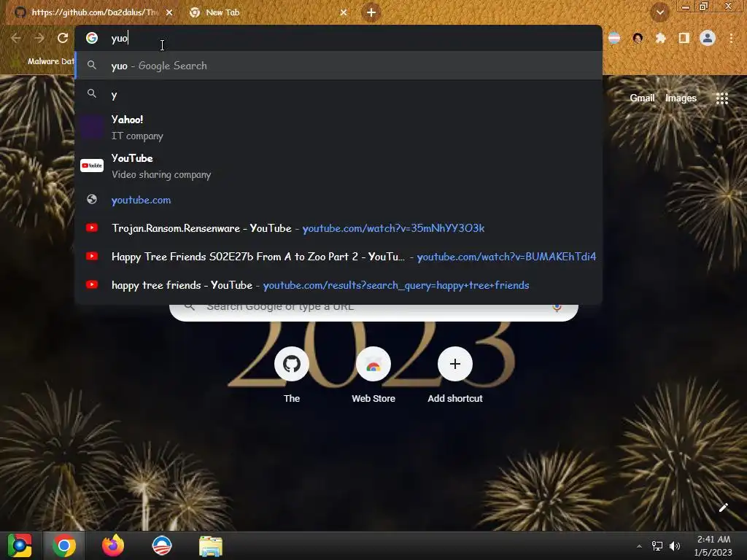Click the Chrome taskbar icon
Image resolution: width=747 pixels, height=560 pixels.
click(64, 545)
